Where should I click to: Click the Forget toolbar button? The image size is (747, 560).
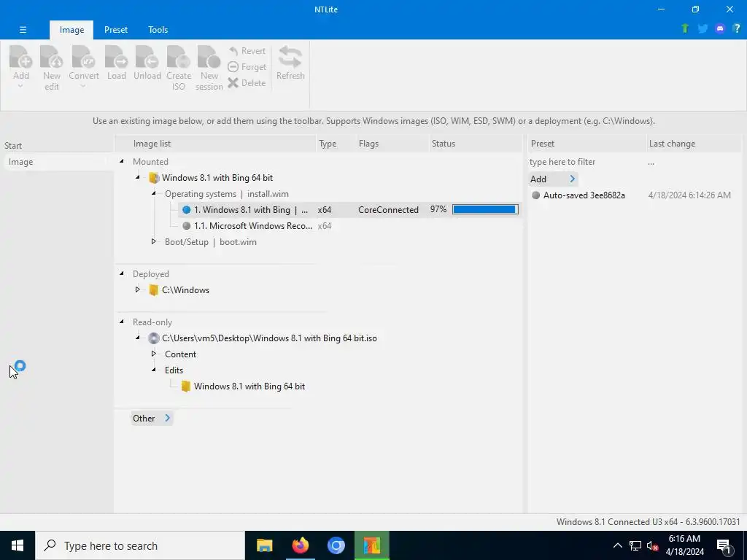click(247, 67)
